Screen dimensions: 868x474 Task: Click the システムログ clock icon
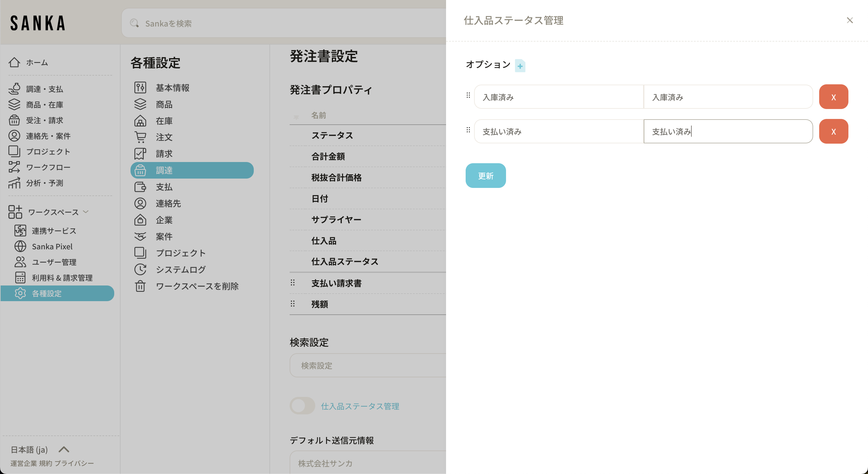(140, 269)
